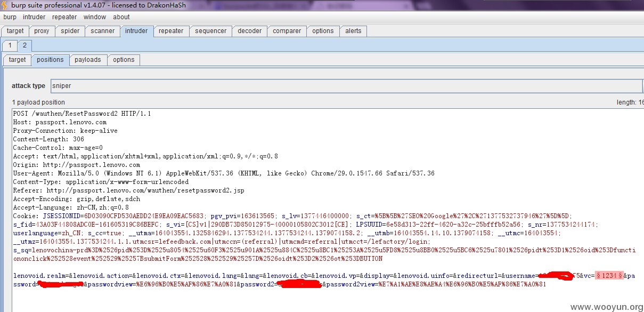Click the User-Agent header line

(224, 173)
